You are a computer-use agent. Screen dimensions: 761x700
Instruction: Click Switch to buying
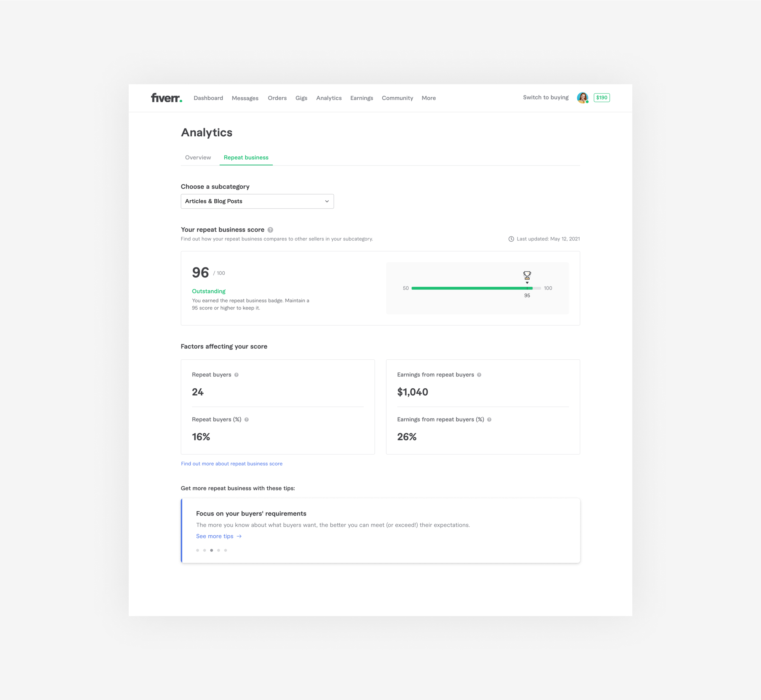pyautogui.click(x=545, y=97)
